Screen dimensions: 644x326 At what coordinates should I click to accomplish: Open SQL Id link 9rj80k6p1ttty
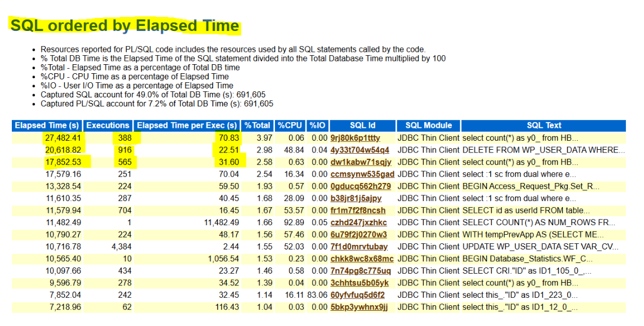tap(355, 138)
